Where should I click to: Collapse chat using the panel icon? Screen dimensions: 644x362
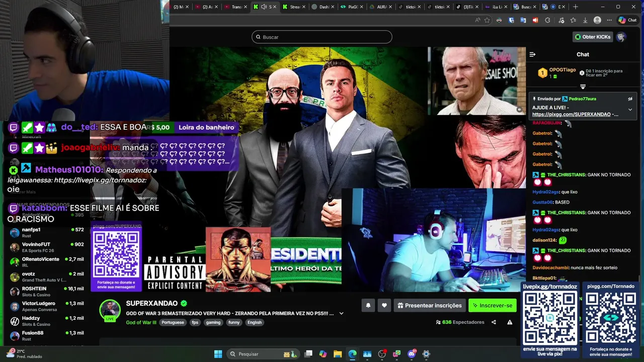tap(532, 54)
